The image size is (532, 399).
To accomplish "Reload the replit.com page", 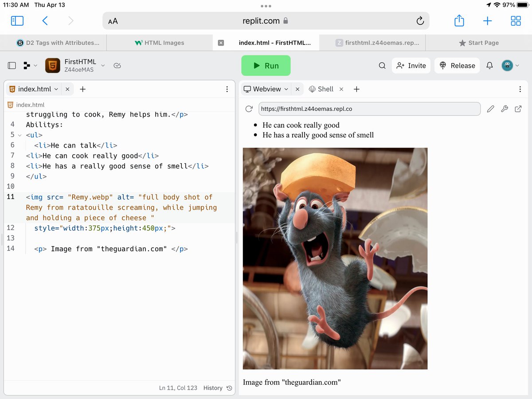I will point(420,21).
